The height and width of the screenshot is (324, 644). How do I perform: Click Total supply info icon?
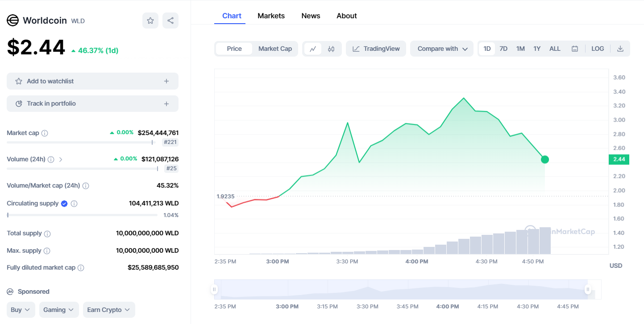[x=47, y=234]
